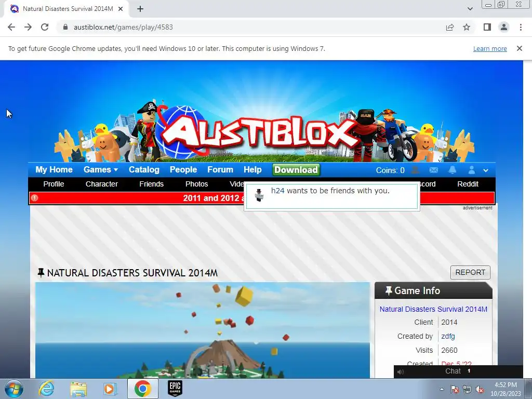Go to My Home
The width and height of the screenshot is (532, 399).
tap(54, 170)
